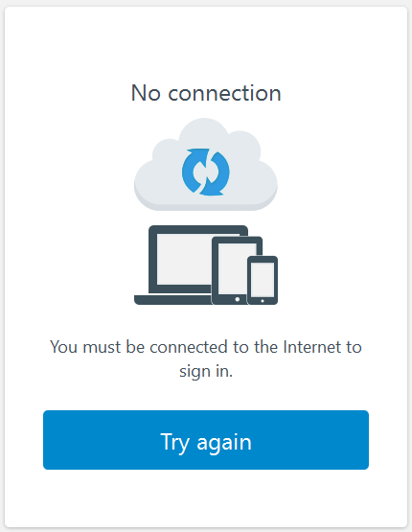Click the home button on the tablet icon

pyautogui.click(x=238, y=299)
